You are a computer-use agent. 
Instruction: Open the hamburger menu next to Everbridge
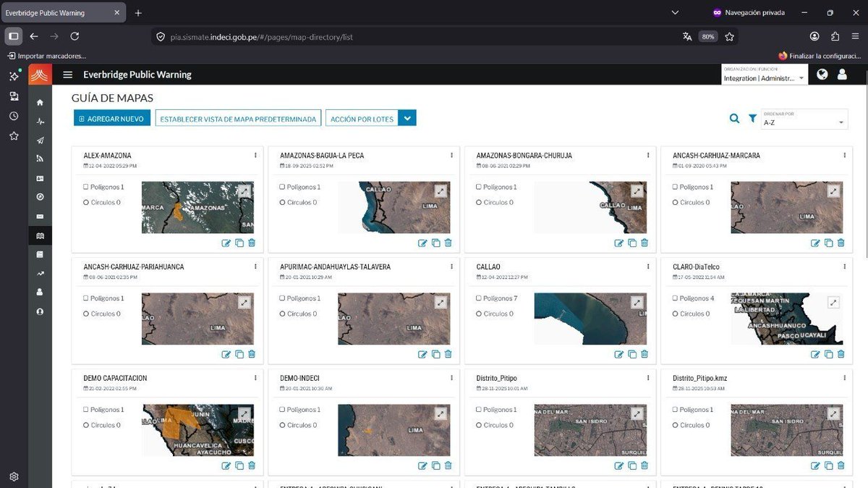[x=68, y=75]
